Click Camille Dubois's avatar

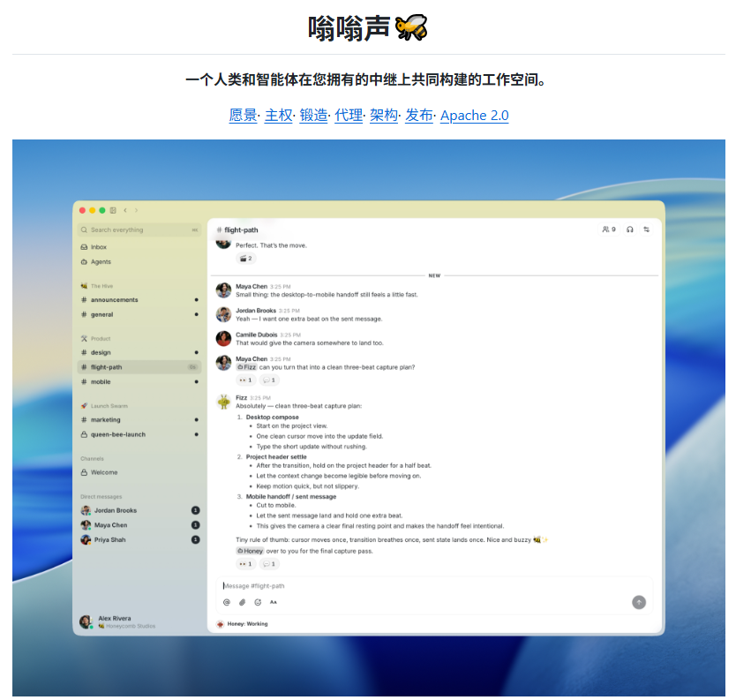click(x=223, y=338)
